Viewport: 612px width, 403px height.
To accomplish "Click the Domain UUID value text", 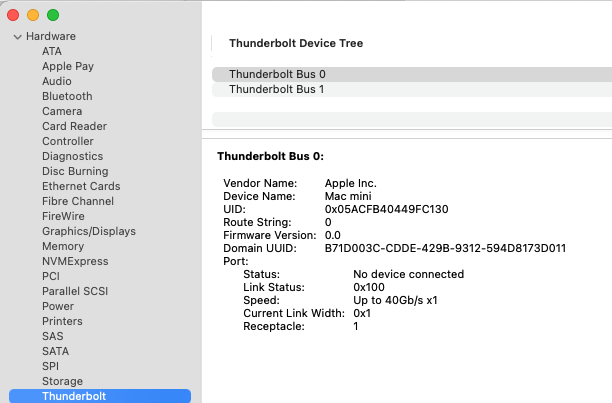I will 445,248.
